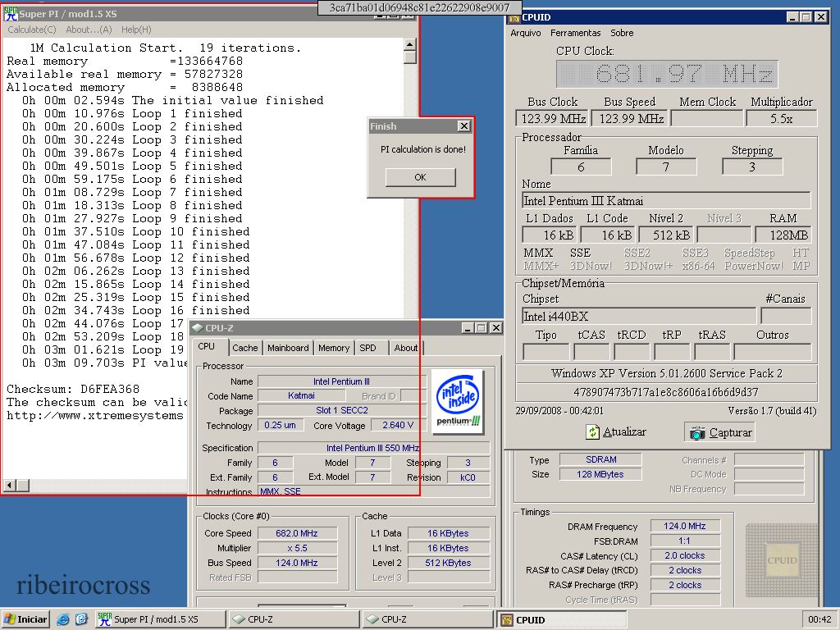Image resolution: width=840 pixels, height=630 pixels.
Task: Select the CPUID taskbar button
Action: pos(562,619)
